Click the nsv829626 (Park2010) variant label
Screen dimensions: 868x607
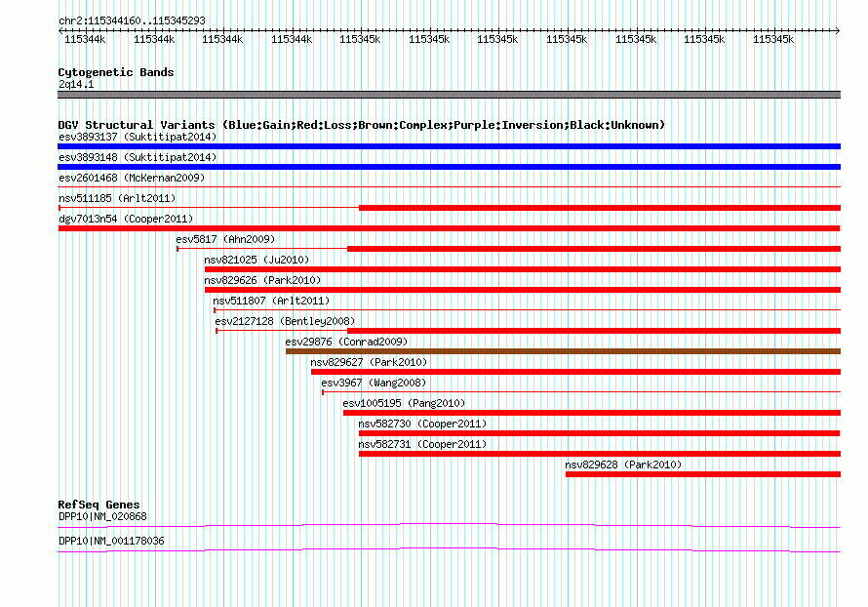[x=262, y=280]
